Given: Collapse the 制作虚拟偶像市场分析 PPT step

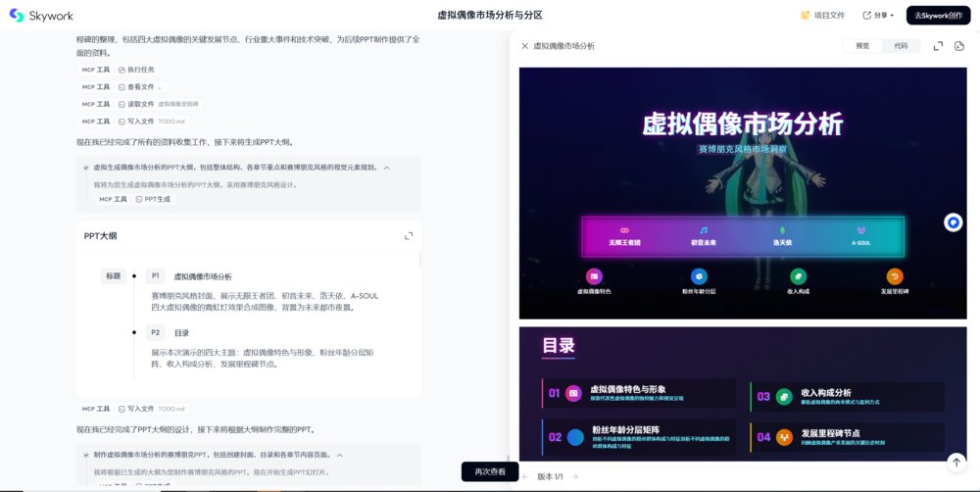Looking at the screenshot, I should point(339,455).
